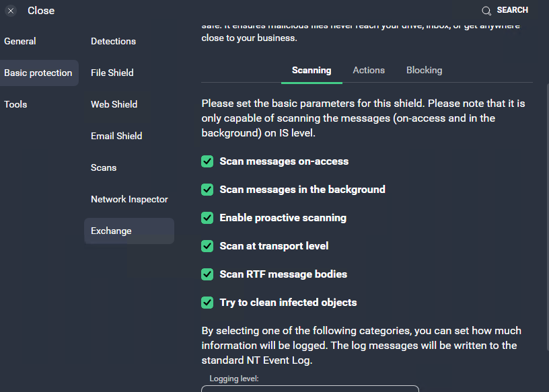The width and height of the screenshot is (549, 392).
Task: Switch to the Actions tab
Action: 369,71
